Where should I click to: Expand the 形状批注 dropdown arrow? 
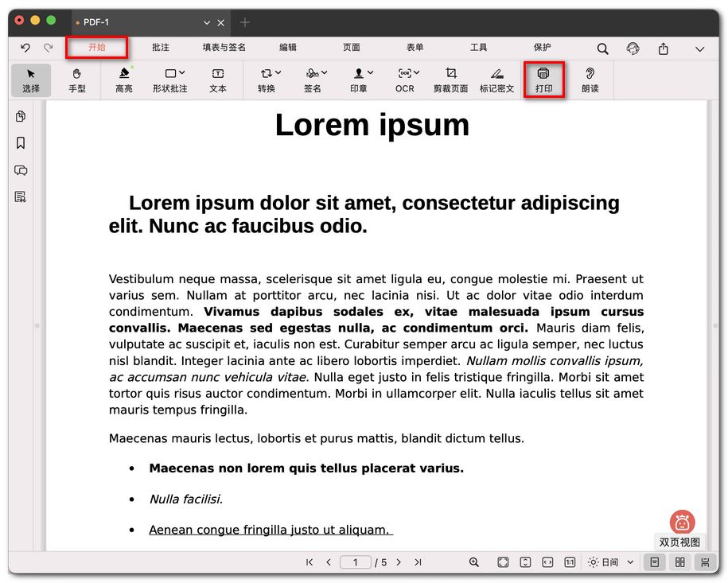(182, 73)
